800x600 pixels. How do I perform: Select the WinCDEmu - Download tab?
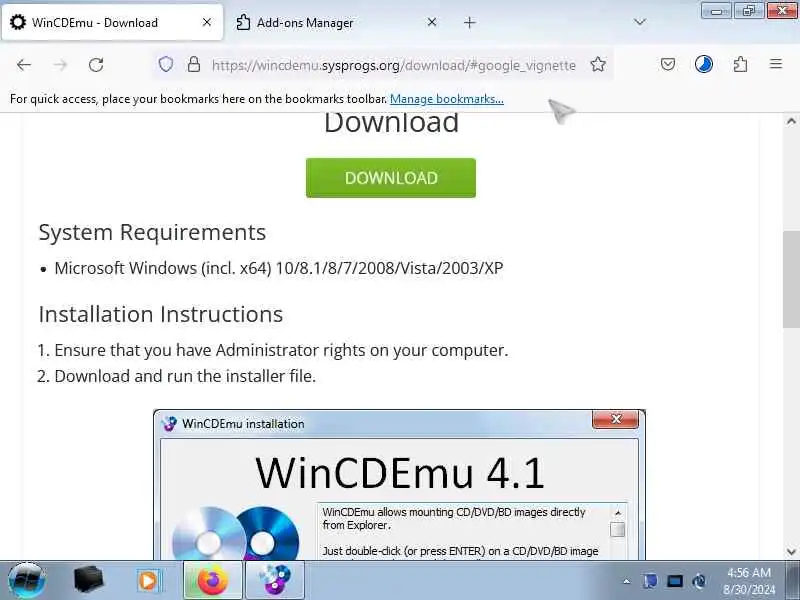pos(112,22)
